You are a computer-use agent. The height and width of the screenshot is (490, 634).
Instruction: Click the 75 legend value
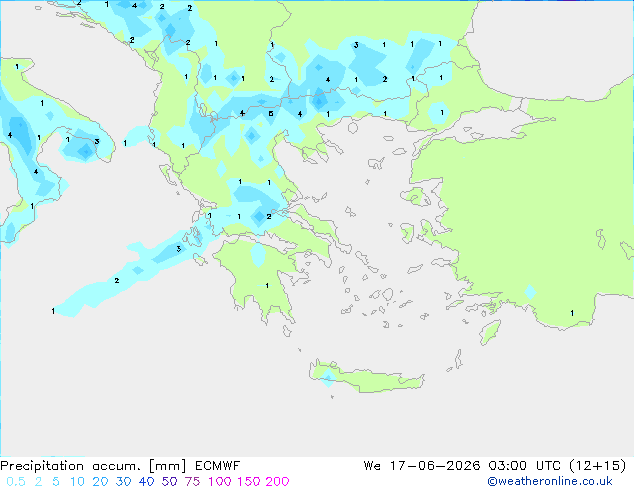192,482
